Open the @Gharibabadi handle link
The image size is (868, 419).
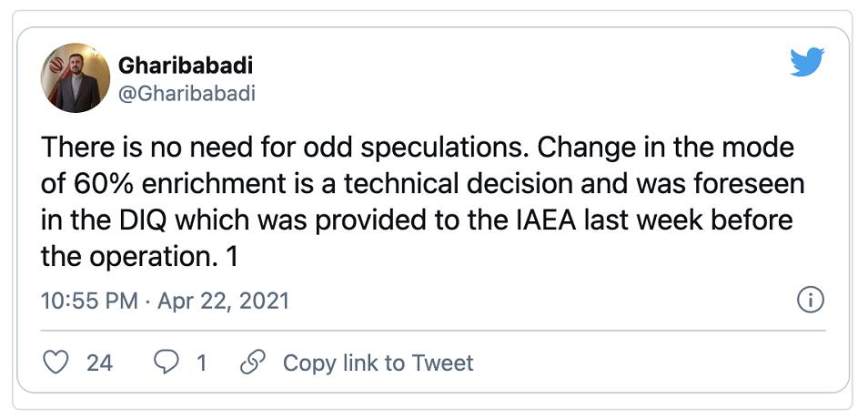pos(187,94)
